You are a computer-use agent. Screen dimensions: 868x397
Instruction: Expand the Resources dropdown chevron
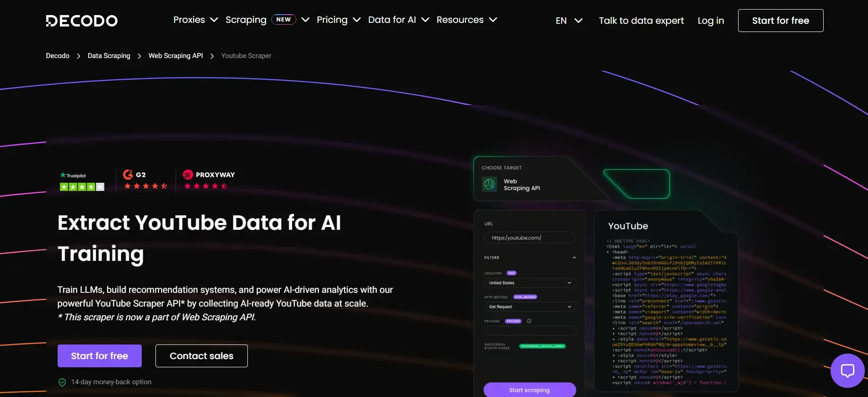click(x=493, y=20)
